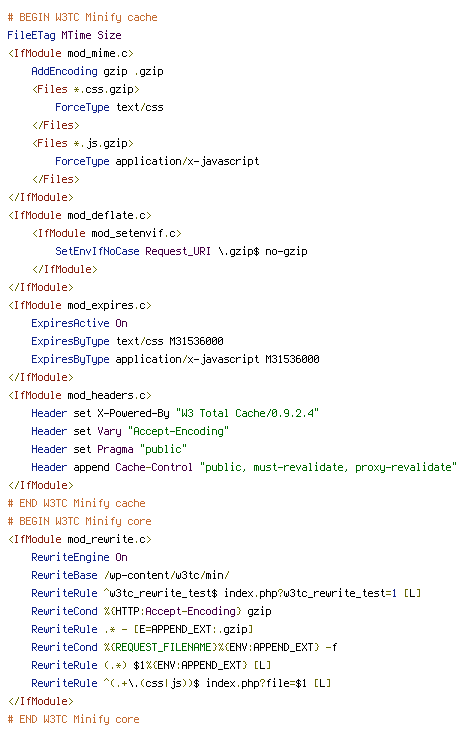466x736 pixels.
Task: Click M31536000 on the text/css line
Action: click(196, 341)
